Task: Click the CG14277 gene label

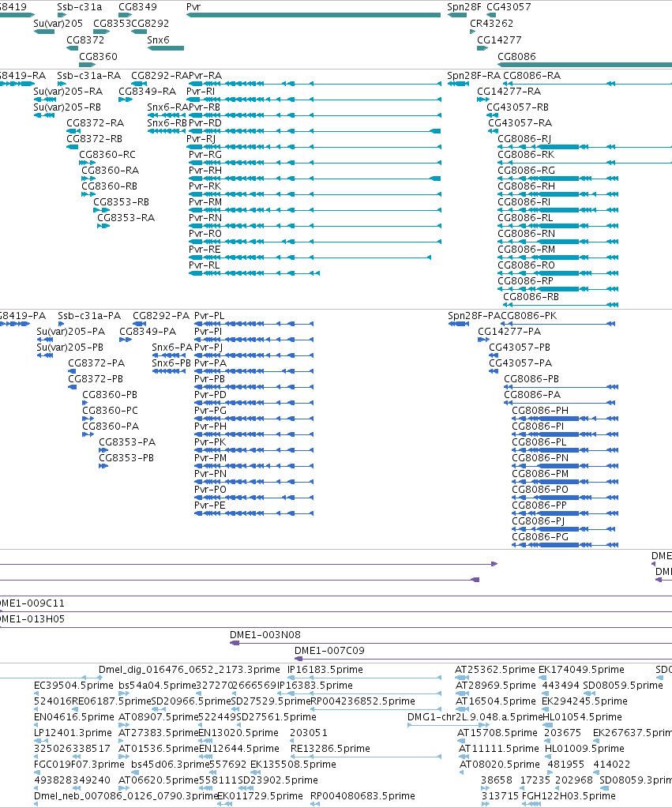Action: (x=499, y=39)
